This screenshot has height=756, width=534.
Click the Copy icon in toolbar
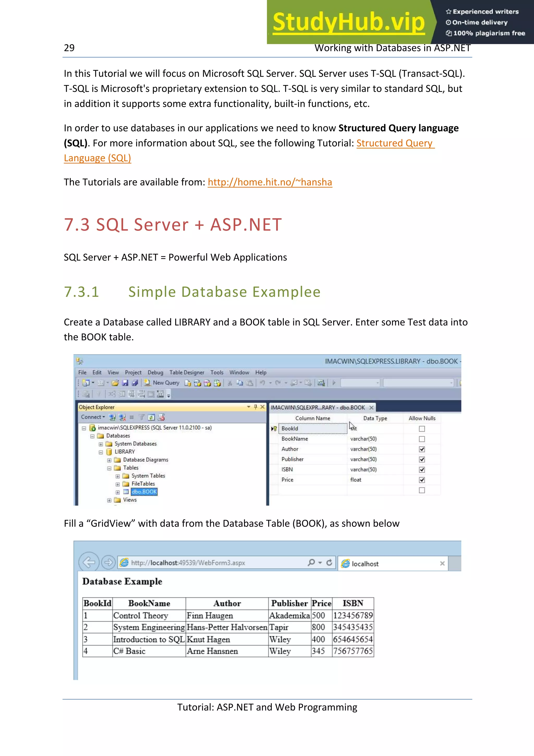(240, 383)
